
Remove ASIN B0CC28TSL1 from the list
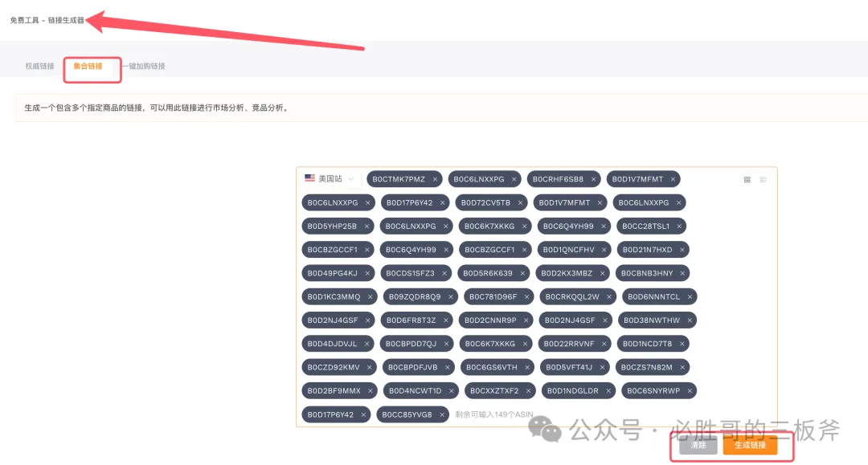(679, 226)
